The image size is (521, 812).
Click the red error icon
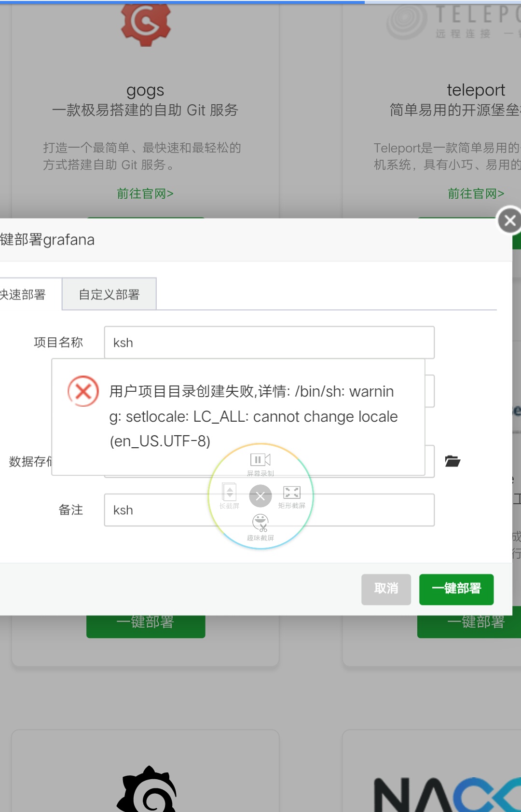83,391
